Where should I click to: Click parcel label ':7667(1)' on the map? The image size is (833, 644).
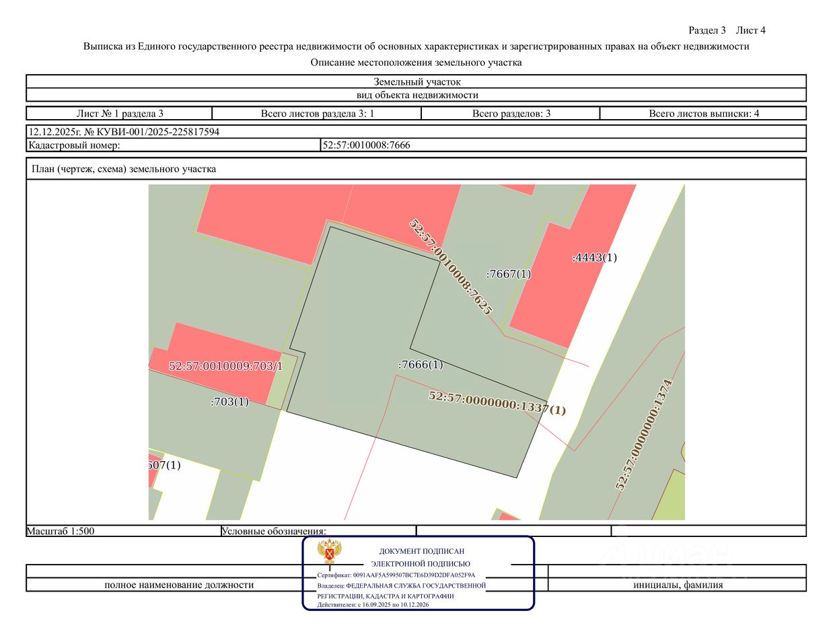click(x=509, y=274)
